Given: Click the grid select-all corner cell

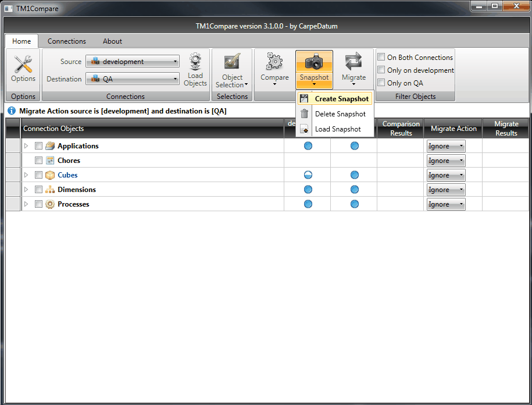Looking at the screenshot, I should (13, 129).
